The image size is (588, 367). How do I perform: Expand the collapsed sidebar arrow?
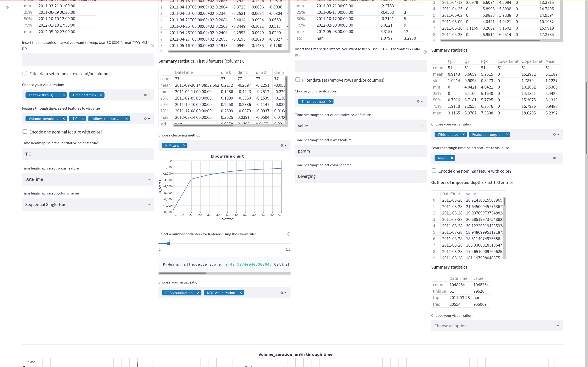(x=8, y=8)
